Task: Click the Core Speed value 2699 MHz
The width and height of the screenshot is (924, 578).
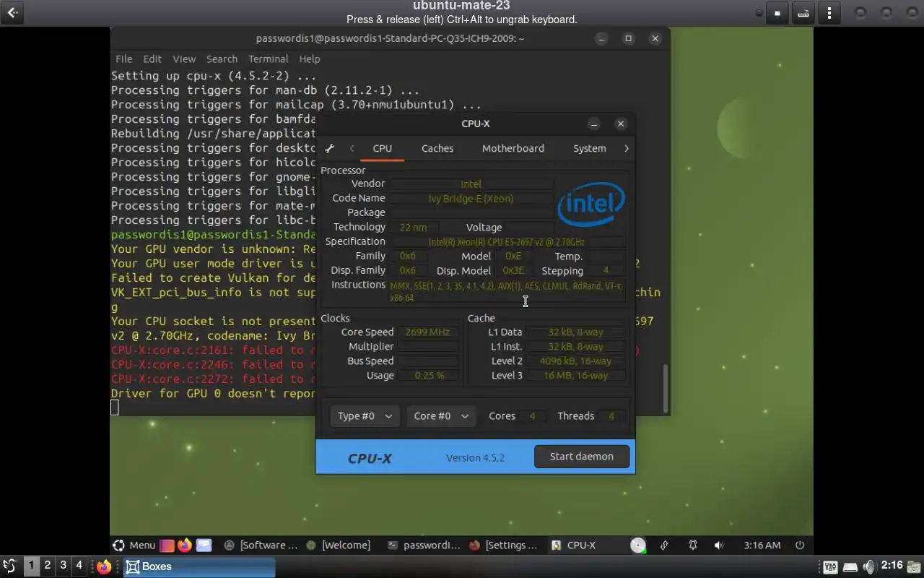Action: [427, 332]
